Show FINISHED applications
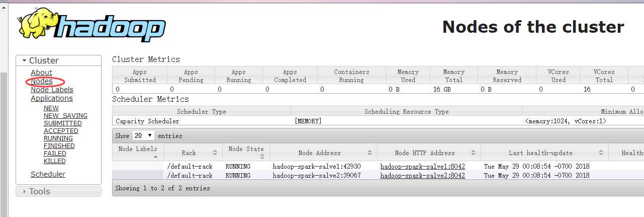The height and width of the screenshot is (217, 644). 59,146
